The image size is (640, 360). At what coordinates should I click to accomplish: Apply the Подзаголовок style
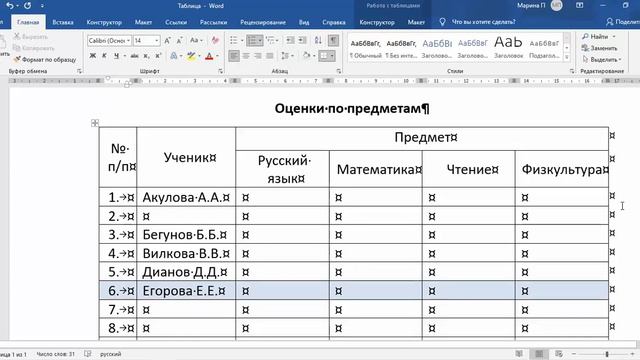[544, 48]
